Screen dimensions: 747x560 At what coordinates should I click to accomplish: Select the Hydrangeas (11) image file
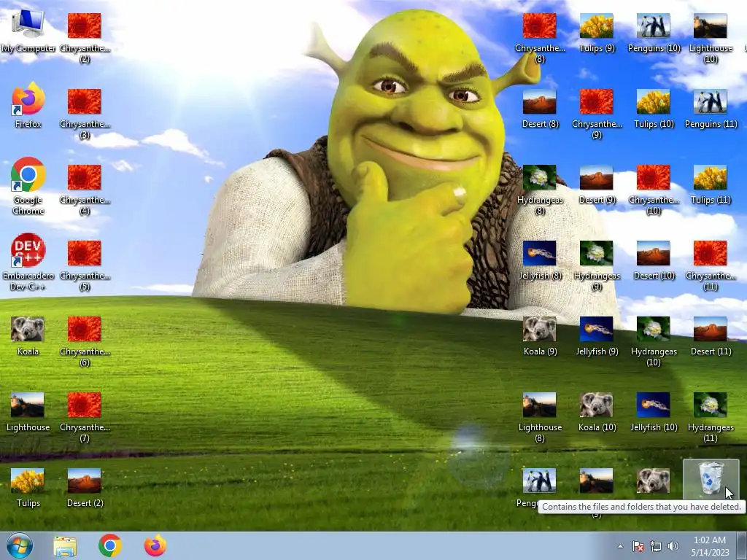tap(711, 417)
